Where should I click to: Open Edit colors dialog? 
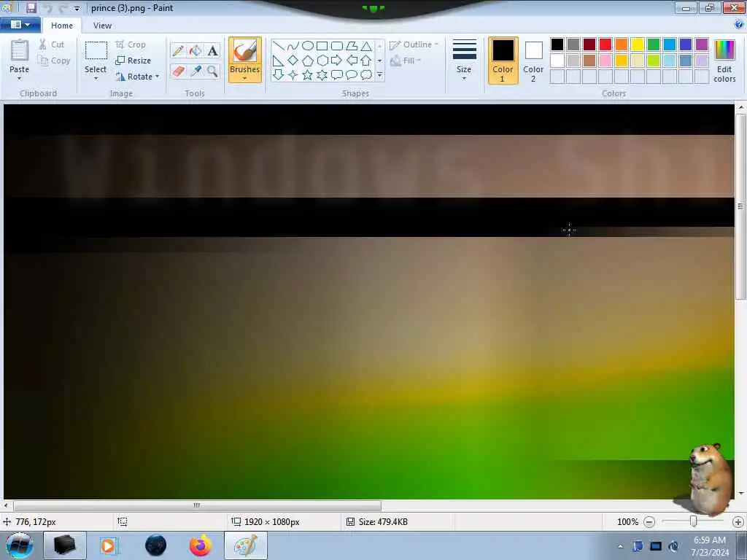click(724, 61)
